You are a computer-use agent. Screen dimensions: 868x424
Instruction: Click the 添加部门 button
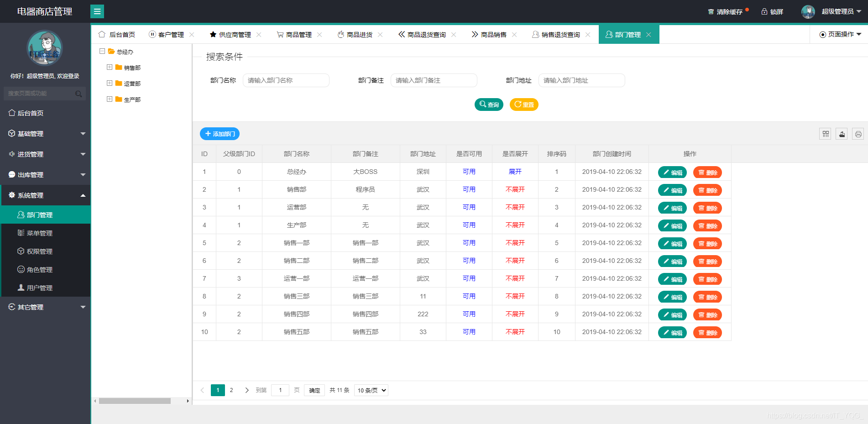pos(220,134)
